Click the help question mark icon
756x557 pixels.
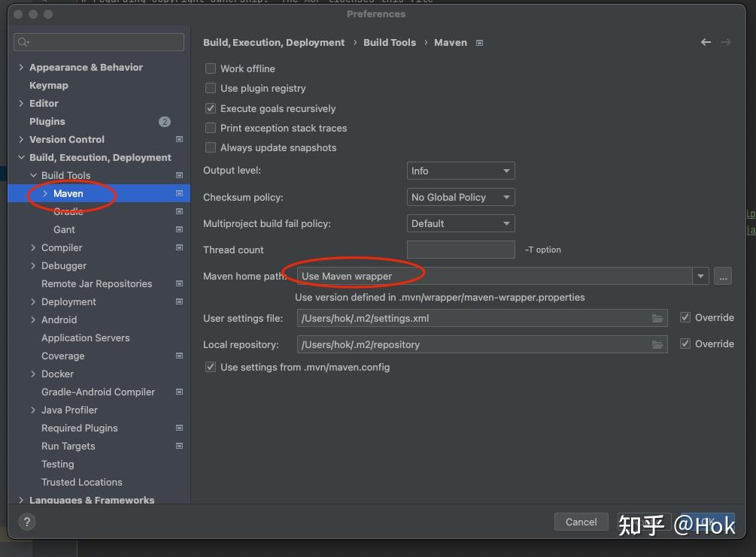[27, 522]
